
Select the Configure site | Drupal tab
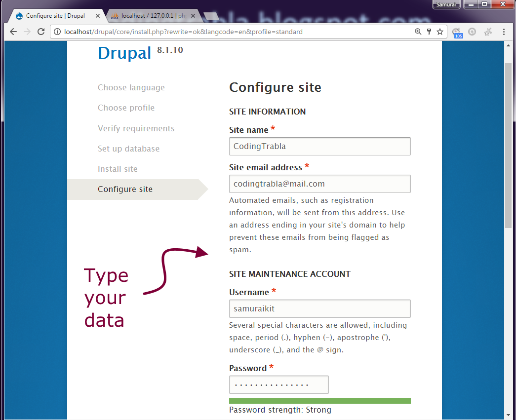point(55,16)
